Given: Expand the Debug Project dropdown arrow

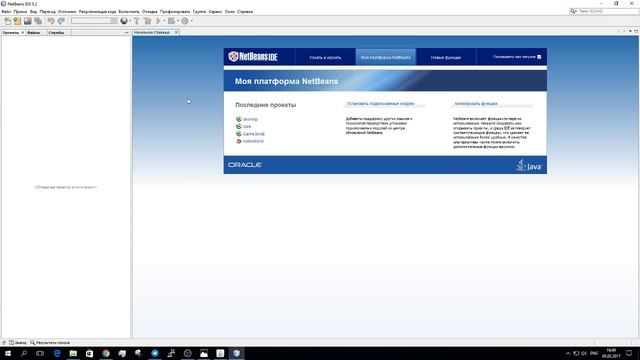Looking at the screenshot, I should 178,21.
